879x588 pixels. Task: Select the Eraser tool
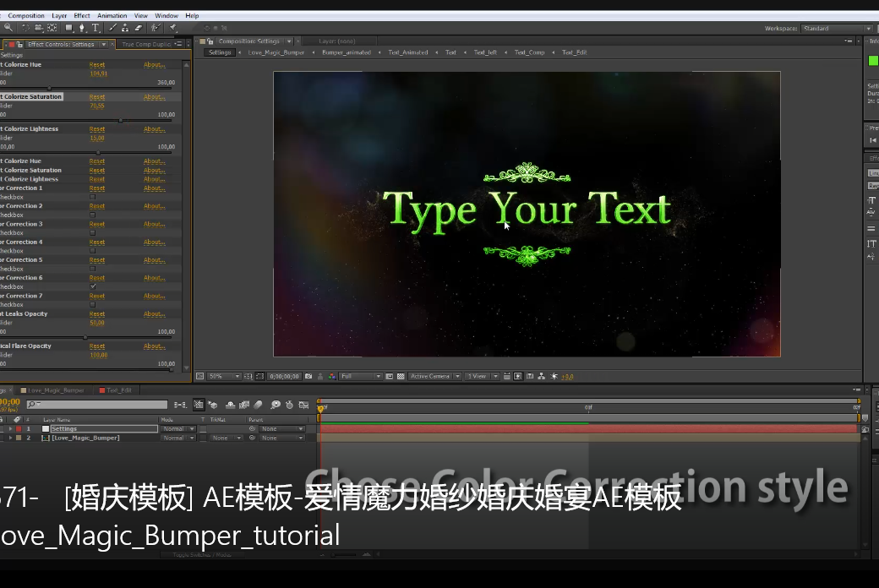coord(139,28)
